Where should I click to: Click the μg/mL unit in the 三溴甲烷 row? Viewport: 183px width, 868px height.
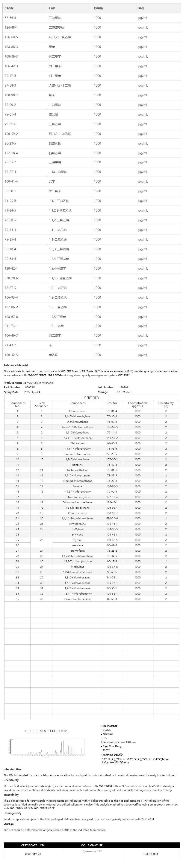coord(143,162)
